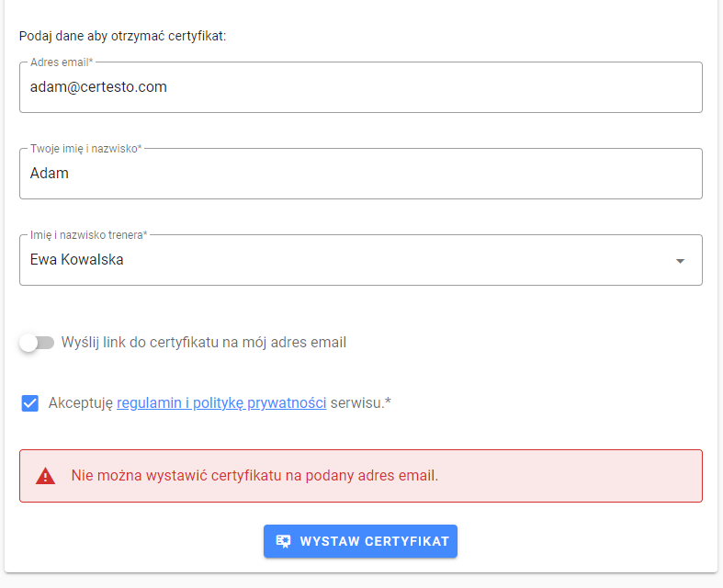Click the 'Podaj dane aby otrzymać certyfikat' heading
723x588 pixels.
tap(123, 36)
